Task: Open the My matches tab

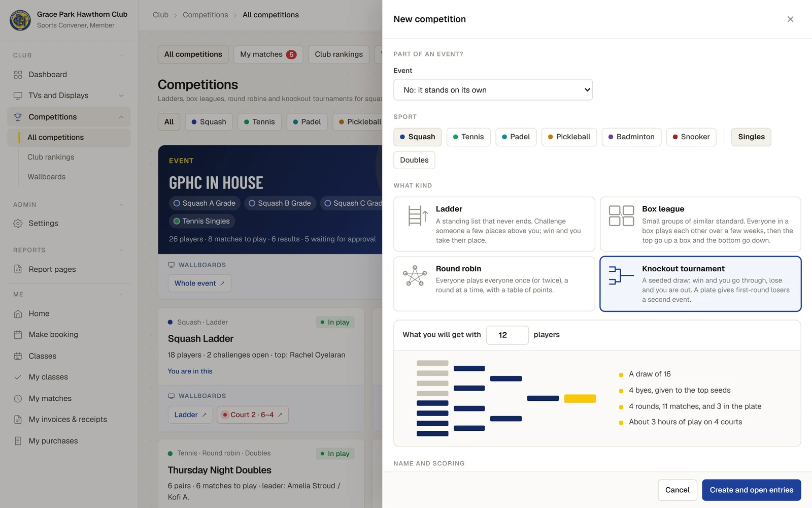Action: (x=268, y=54)
